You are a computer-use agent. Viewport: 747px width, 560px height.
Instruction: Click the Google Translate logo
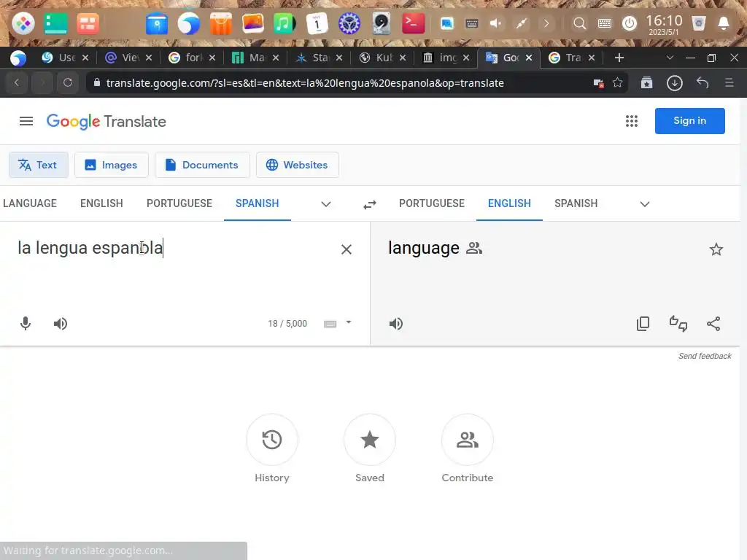[x=107, y=122]
